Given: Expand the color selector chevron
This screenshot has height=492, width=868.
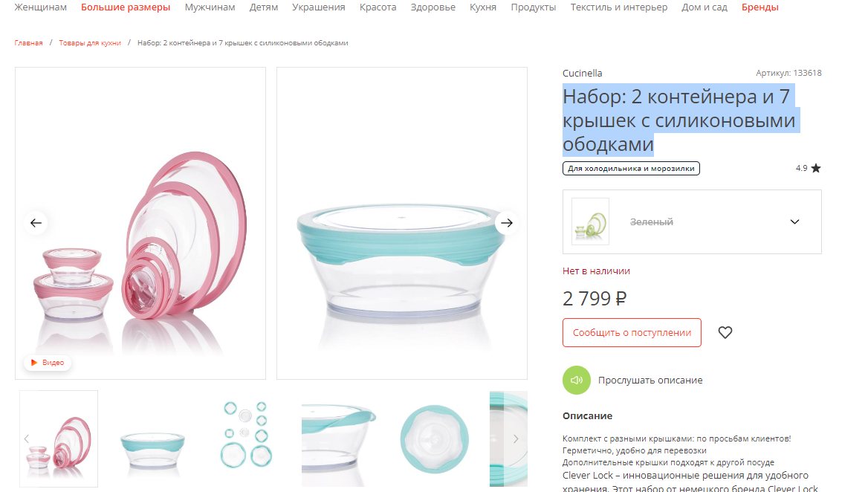Looking at the screenshot, I should [795, 222].
